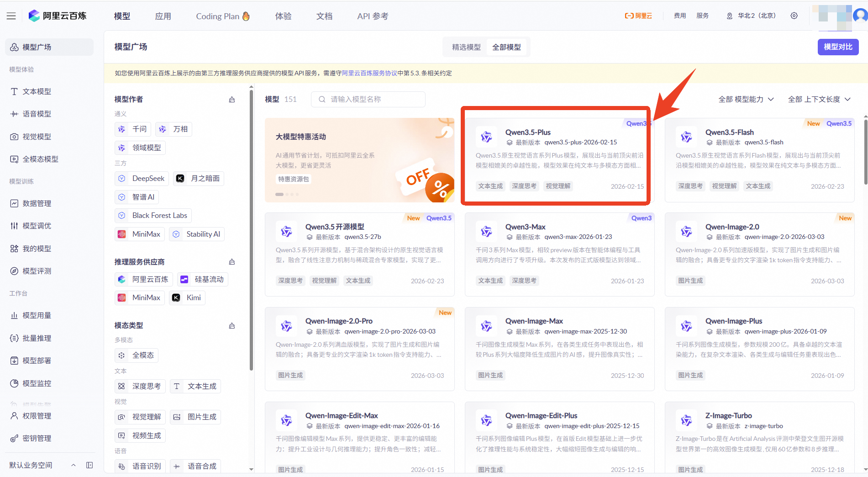Open the 体验 top navigation link

click(283, 16)
